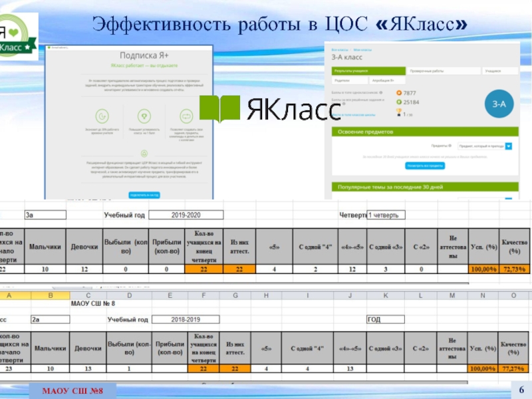Click the trophy rank icon beside 1/30
This screenshot has height=399, width=532.
pos(398,112)
